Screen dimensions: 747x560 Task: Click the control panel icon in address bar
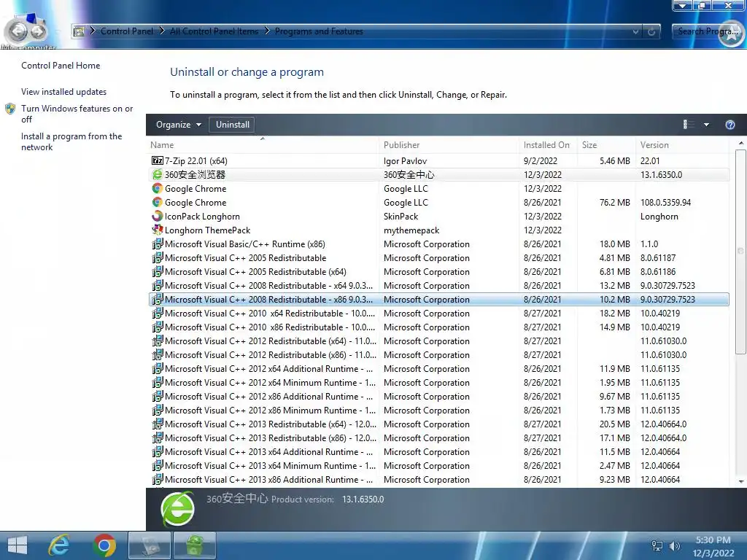pyautogui.click(x=79, y=31)
